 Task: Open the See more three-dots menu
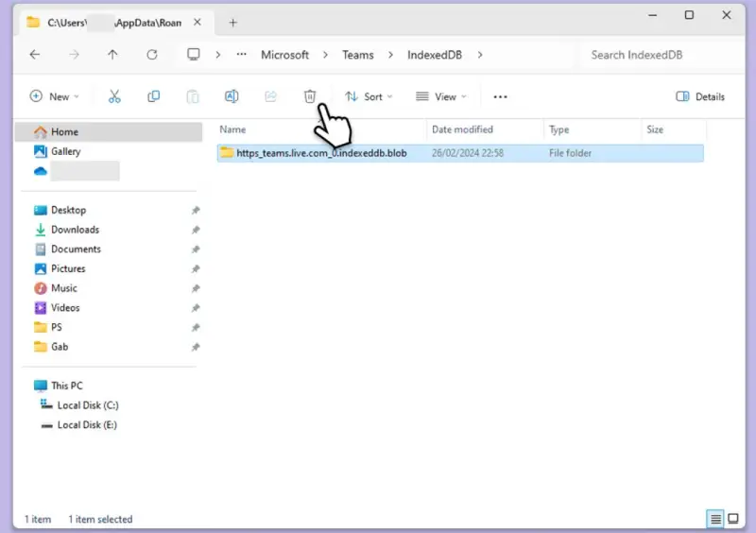pos(500,97)
